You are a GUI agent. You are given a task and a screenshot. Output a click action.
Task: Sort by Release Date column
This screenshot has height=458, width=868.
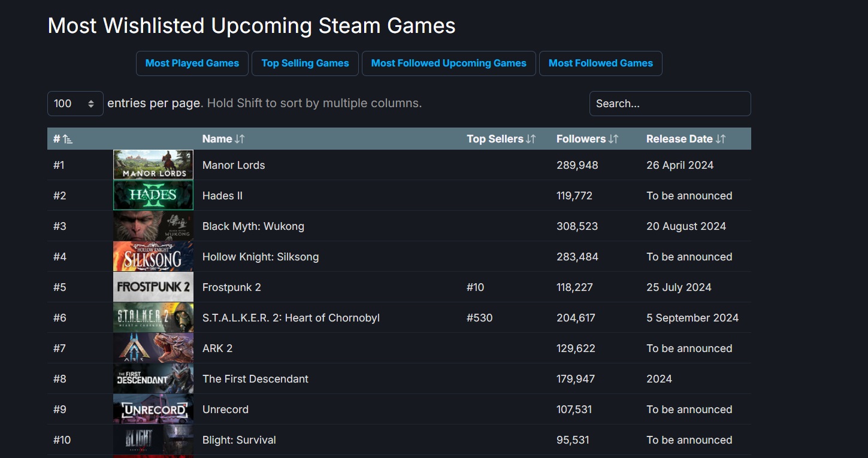[x=686, y=139]
